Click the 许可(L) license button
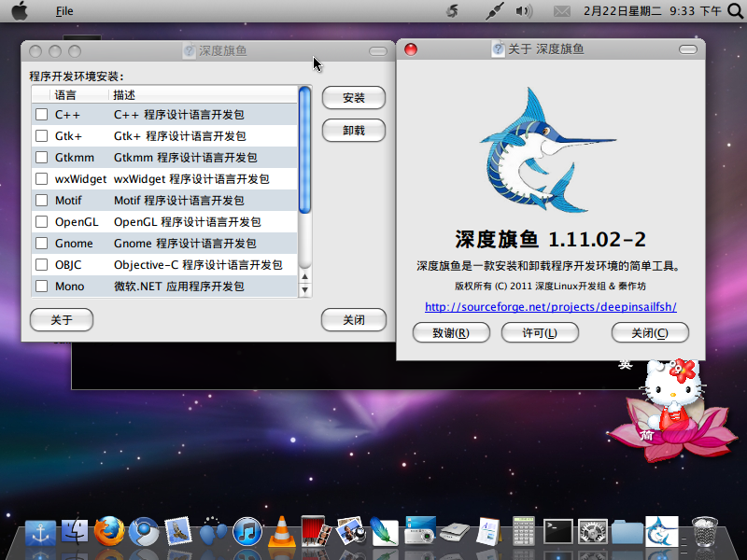The image size is (747, 560). pyautogui.click(x=540, y=332)
